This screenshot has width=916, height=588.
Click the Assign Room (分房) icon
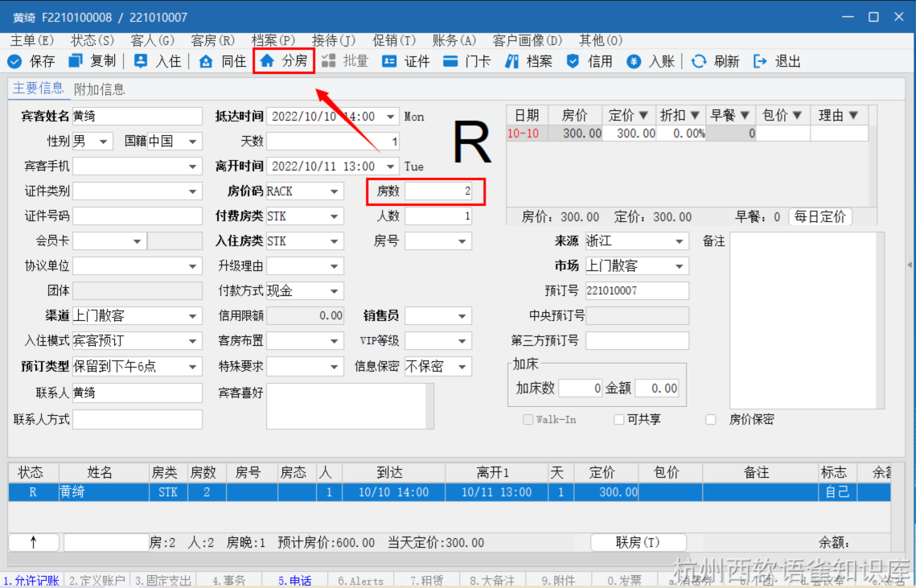click(x=268, y=61)
